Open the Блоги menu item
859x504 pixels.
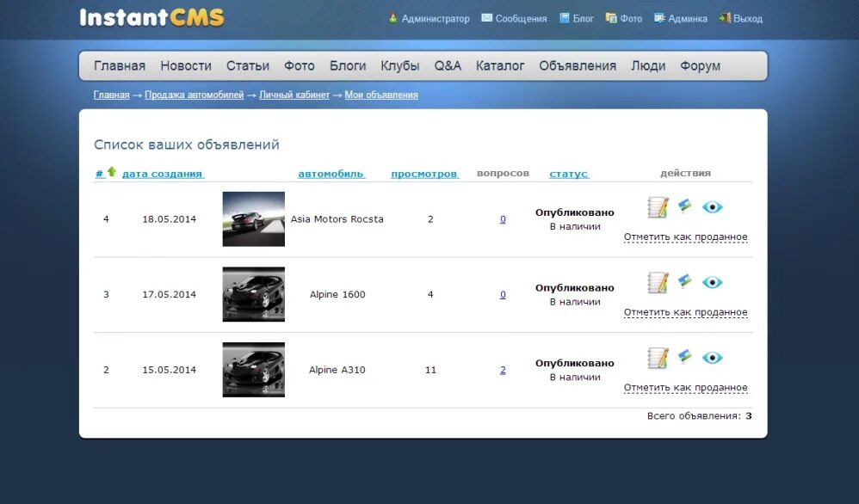pyautogui.click(x=348, y=65)
